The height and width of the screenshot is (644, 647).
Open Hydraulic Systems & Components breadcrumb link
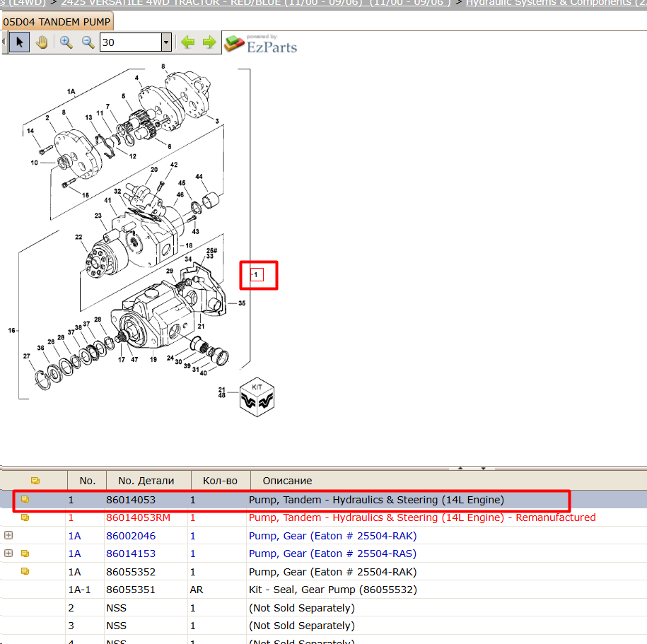point(556,3)
